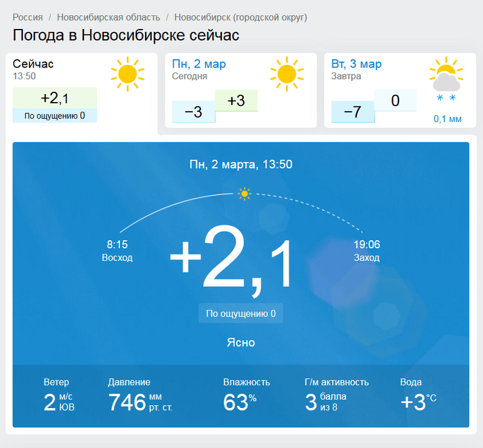Image resolution: width=483 pixels, height=448 pixels.
Task: Open Вт, 3 мар forecast tab
Action: (400, 91)
